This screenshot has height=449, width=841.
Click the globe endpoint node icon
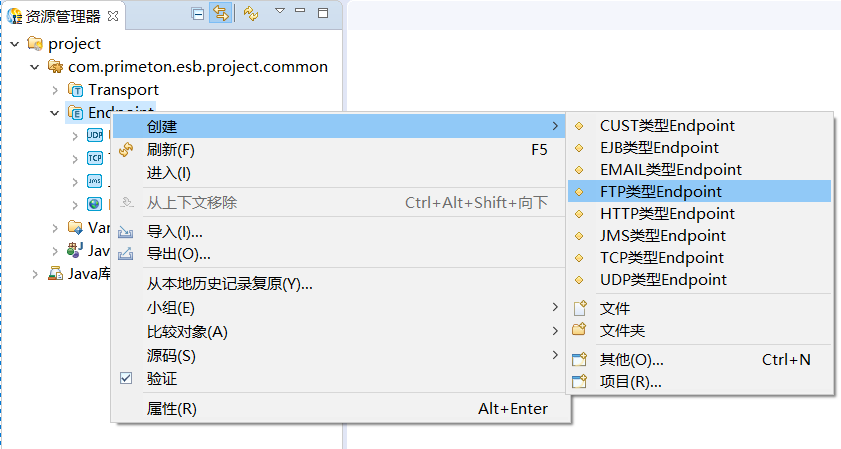pyautogui.click(x=95, y=204)
